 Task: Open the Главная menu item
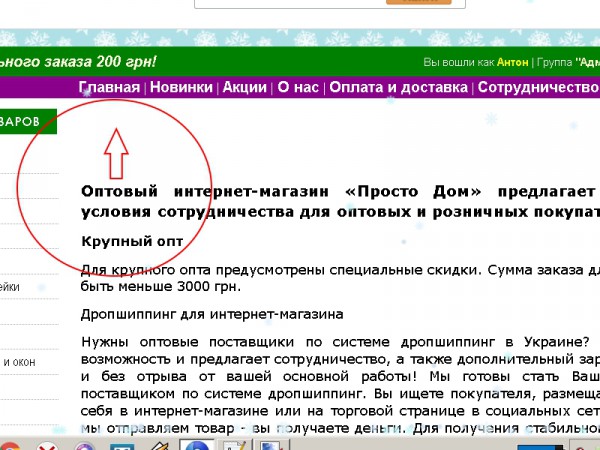[109, 87]
